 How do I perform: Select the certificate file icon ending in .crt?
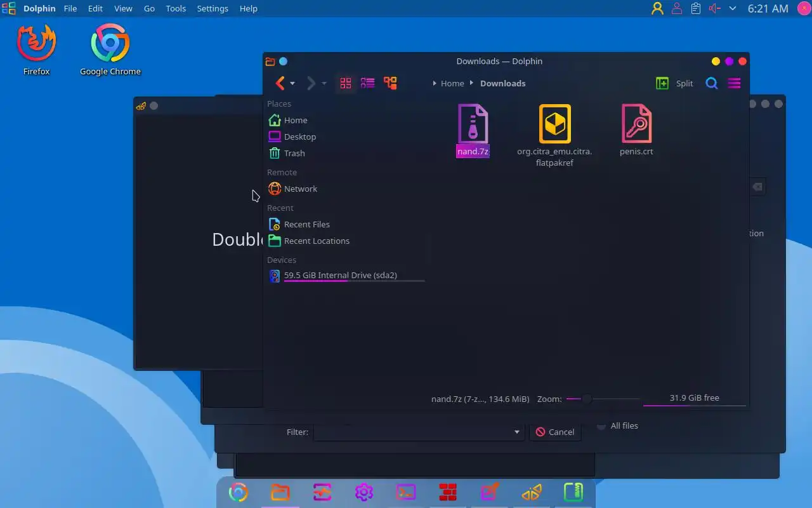click(x=637, y=124)
